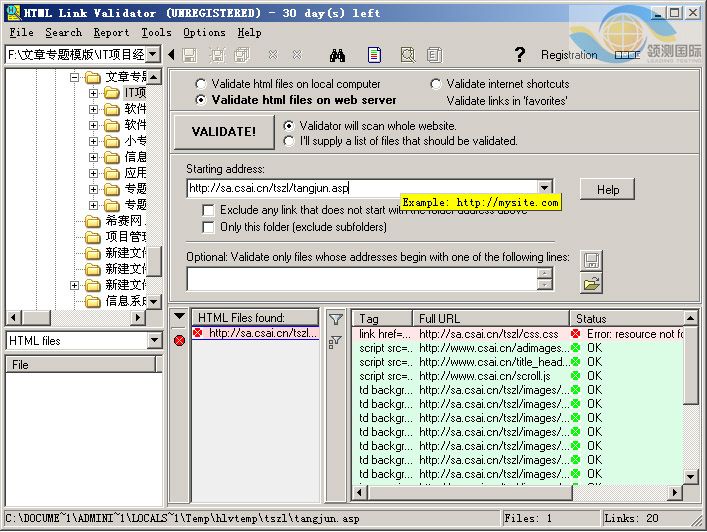Open the 'HTML files' file type dropdown
Viewport: 707px width, 532px height.
tap(154, 340)
